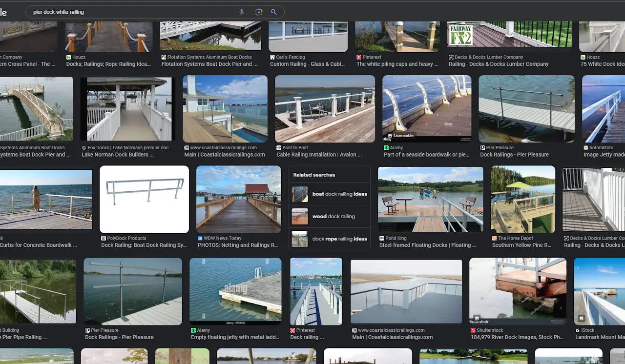625x364 pixels.
Task: Click the Alamy favicon on the seaside boardwalk result
Action: point(386,147)
